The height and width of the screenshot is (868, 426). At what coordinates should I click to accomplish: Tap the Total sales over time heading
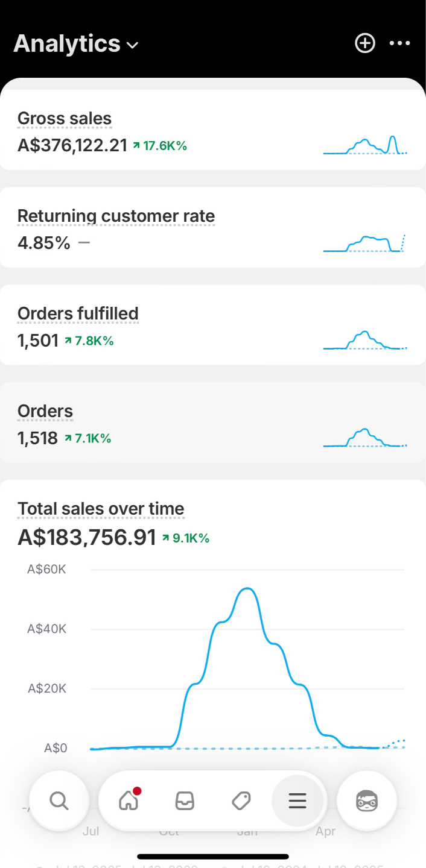[101, 509]
